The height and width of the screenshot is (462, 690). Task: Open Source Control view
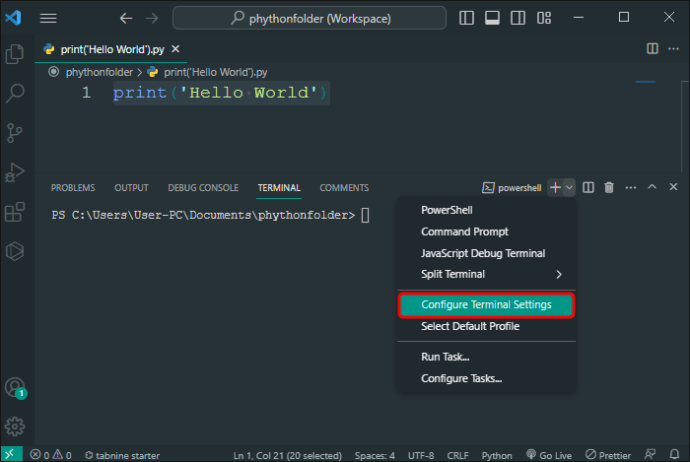tap(15, 132)
